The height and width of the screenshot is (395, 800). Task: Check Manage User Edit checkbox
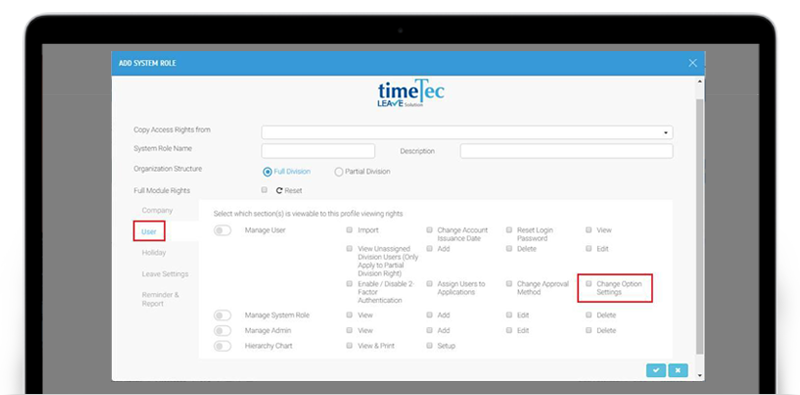pyautogui.click(x=589, y=249)
